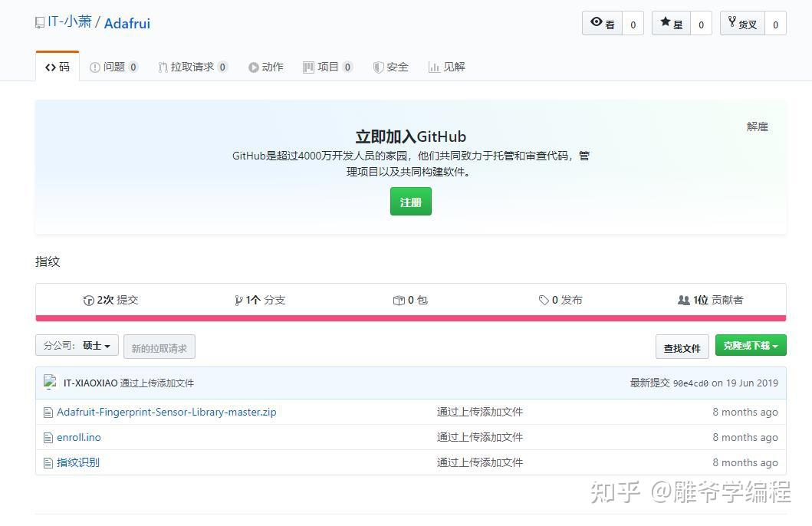Click the commits clock icon beside 2次提交
Viewport: 812px width, 526px height.
pyautogui.click(x=90, y=300)
